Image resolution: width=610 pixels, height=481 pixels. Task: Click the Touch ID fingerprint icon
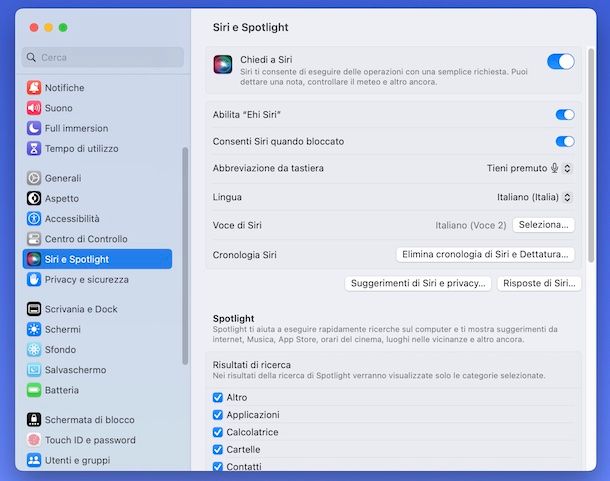pyautogui.click(x=34, y=440)
